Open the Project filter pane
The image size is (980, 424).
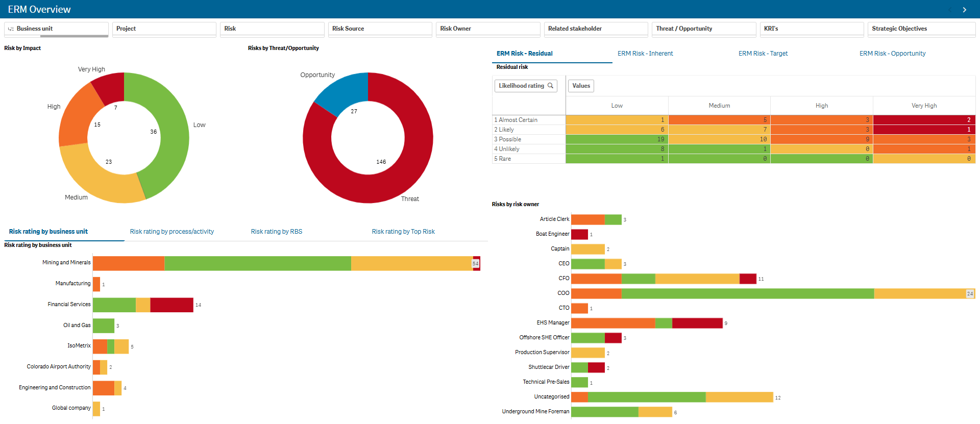(164, 29)
